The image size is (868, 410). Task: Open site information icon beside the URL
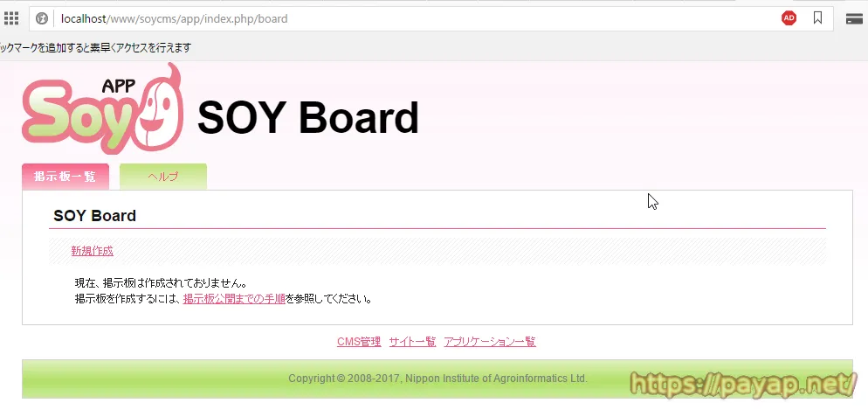(x=41, y=18)
